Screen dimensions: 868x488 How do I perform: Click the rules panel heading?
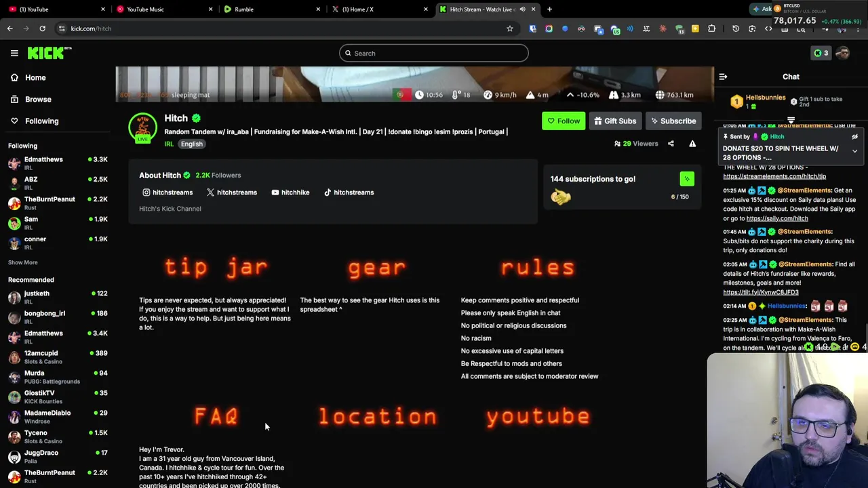537,267
